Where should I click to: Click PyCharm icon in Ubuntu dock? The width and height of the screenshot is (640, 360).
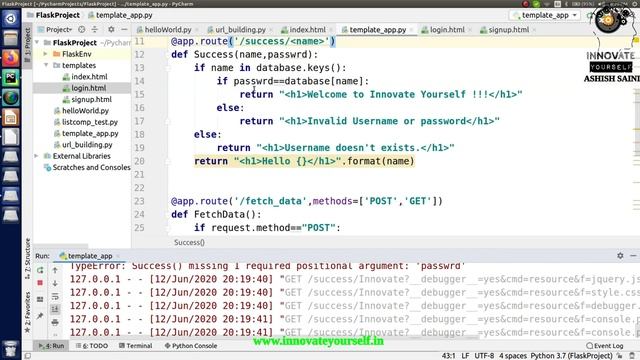click(x=11, y=78)
